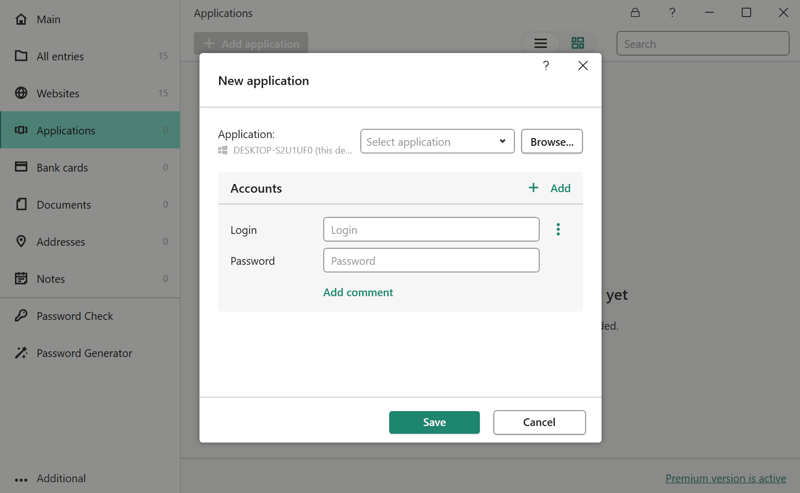Focus the Password input field
The image size is (800, 493).
pyautogui.click(x=431, y=261)
